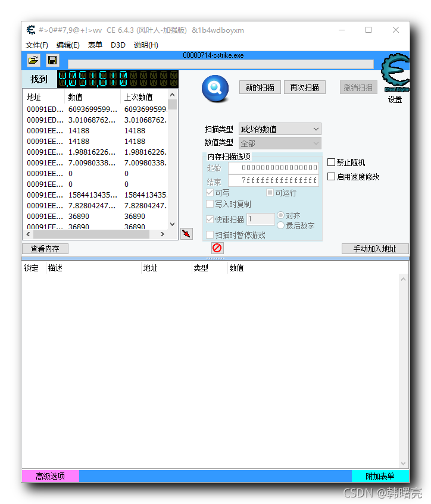The height and width of the screenshot is (504, 431).
Task: Select the result row with value 7.82804247
Action: (96, 206)
